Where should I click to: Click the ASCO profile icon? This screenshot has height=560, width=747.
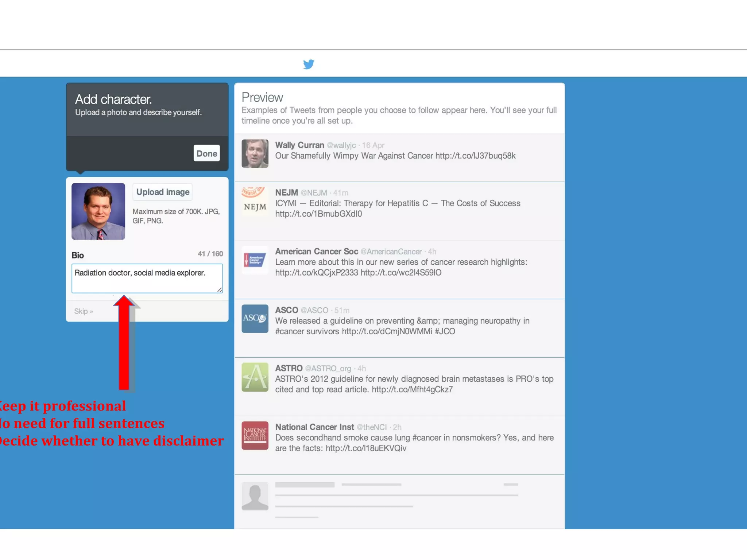coord(255,318)
